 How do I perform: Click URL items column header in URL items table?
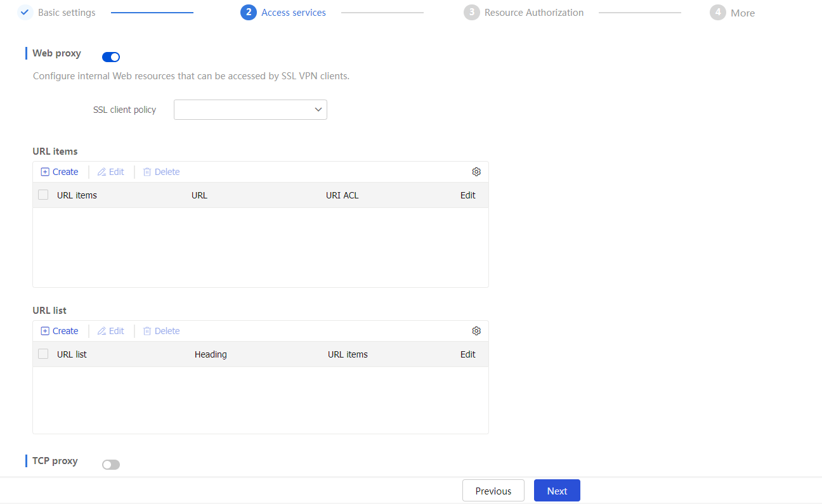click(77, 195)
